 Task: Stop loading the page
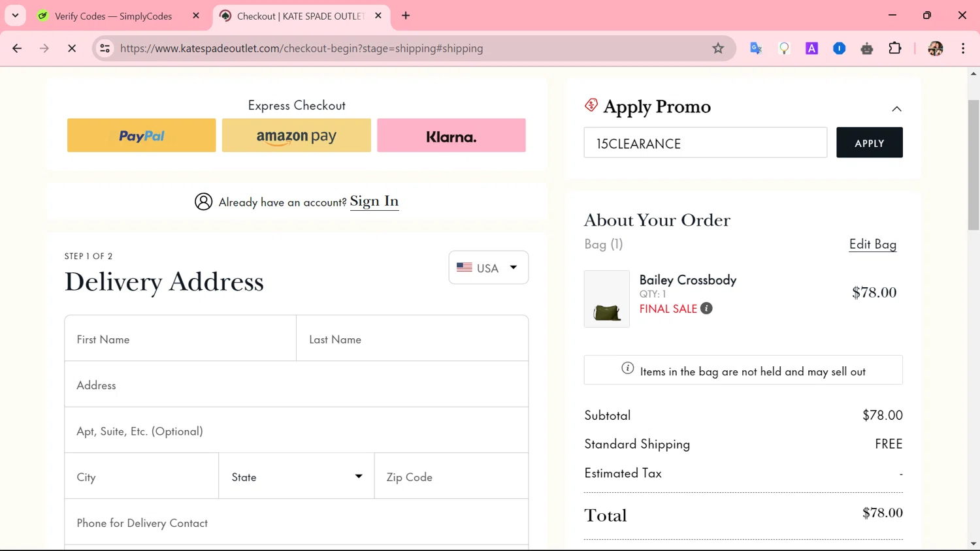click(72, 48)
